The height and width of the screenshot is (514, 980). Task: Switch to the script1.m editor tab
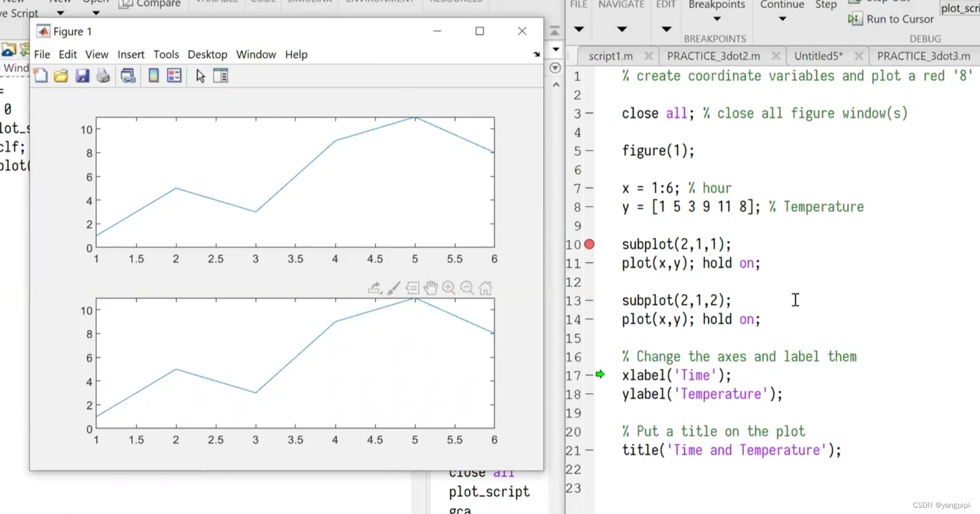coord(611,56)
